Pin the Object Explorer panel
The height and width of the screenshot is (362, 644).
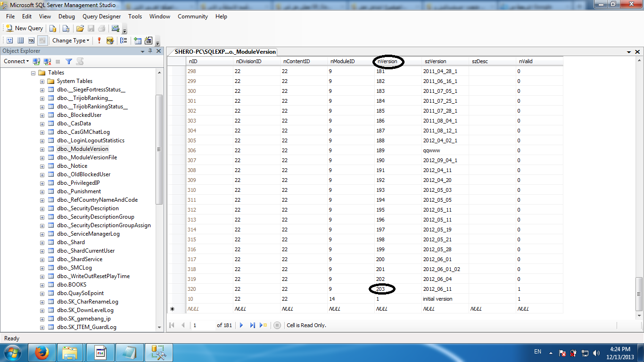(150, 51)
